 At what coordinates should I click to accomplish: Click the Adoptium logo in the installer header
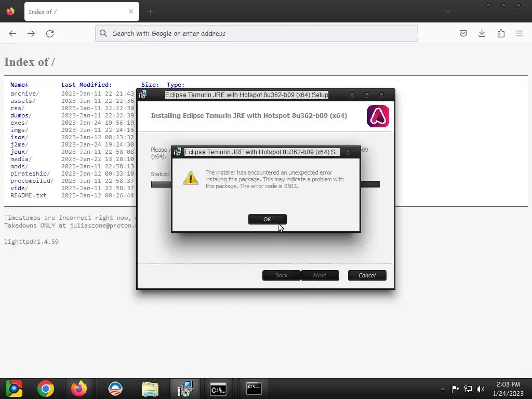[x=378, y=116]
